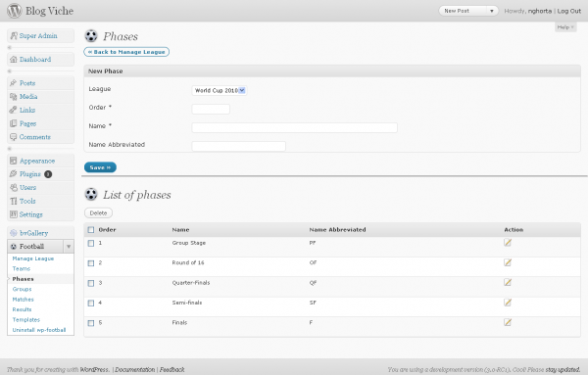Screen dimensions: 588x375
Task: Open the League dropdown World Cup 2010
Action: (219, 90)
